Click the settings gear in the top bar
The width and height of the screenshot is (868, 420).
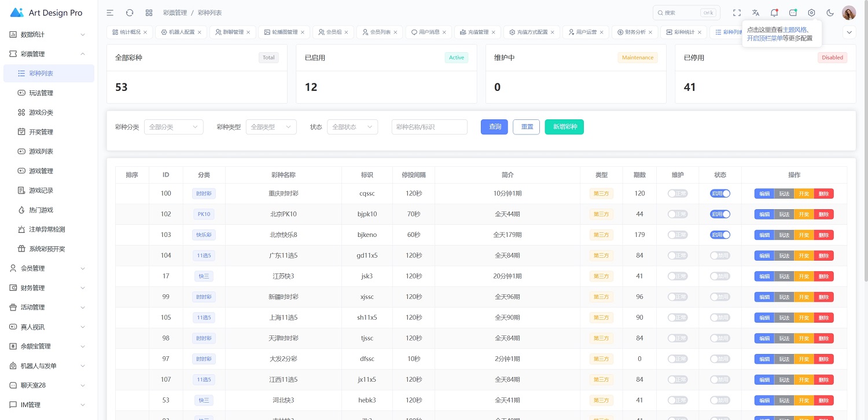pyautogui.click(x=811, y=13)
